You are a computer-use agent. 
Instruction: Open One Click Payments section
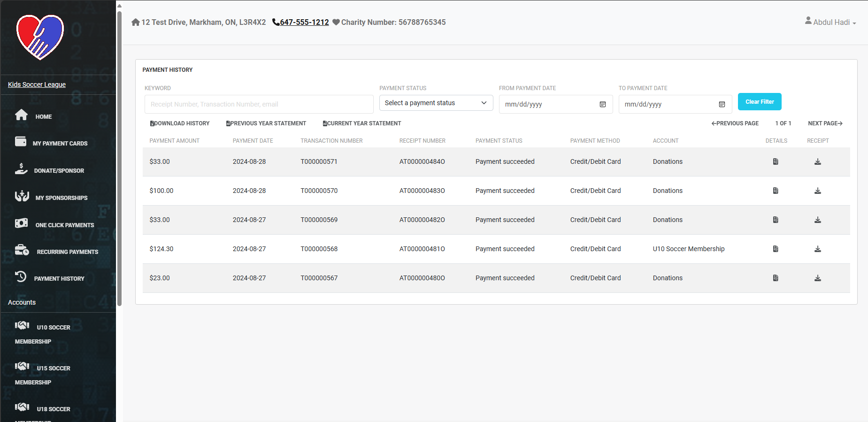pyautogui.click(x=64, y=225)
